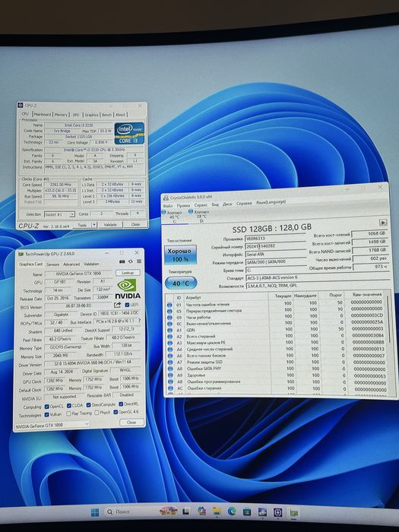Toggle OpenGL 4.6 checkbox
399x532 pixels.
coord(116,412)
